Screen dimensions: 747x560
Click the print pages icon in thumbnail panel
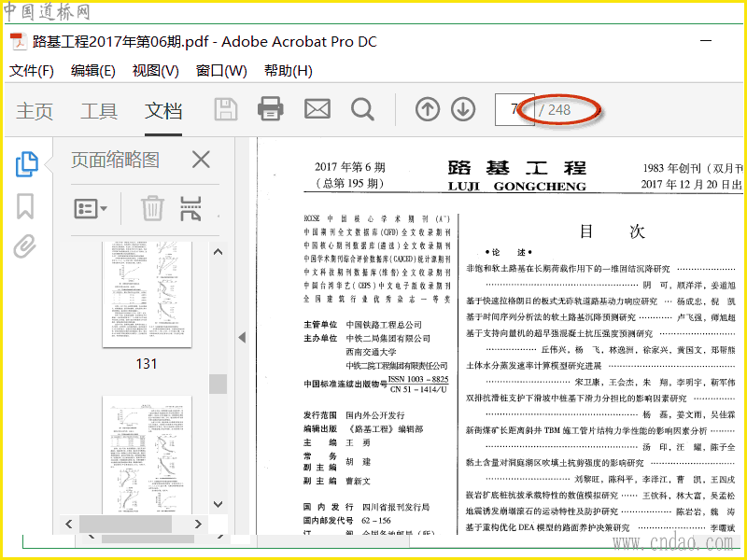tap(190, 208)
